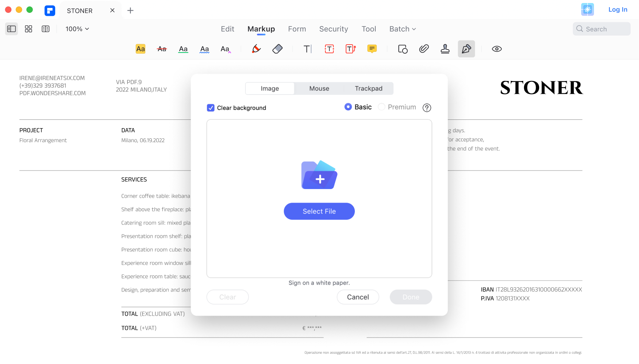
Task: Open the 100% zoom level dropdown
Action: 77,29
